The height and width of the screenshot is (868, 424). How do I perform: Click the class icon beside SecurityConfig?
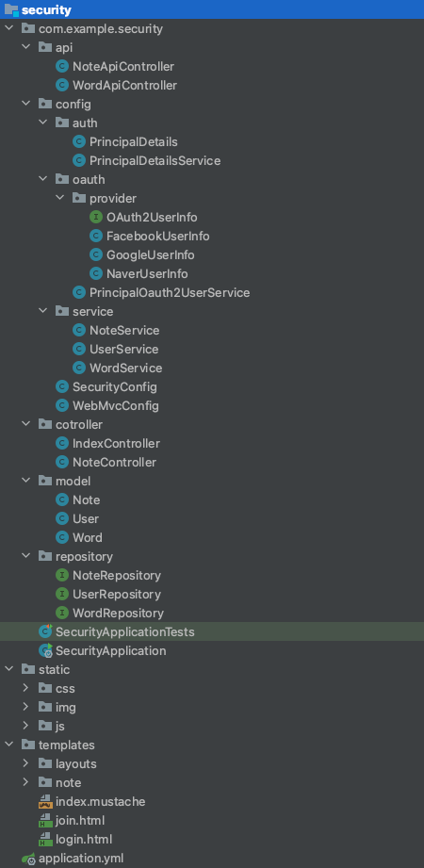pos(62,386)
